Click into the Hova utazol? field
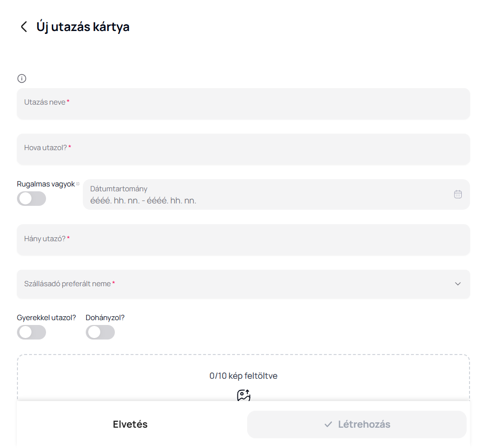486x448 pixels. coord(243,149)
